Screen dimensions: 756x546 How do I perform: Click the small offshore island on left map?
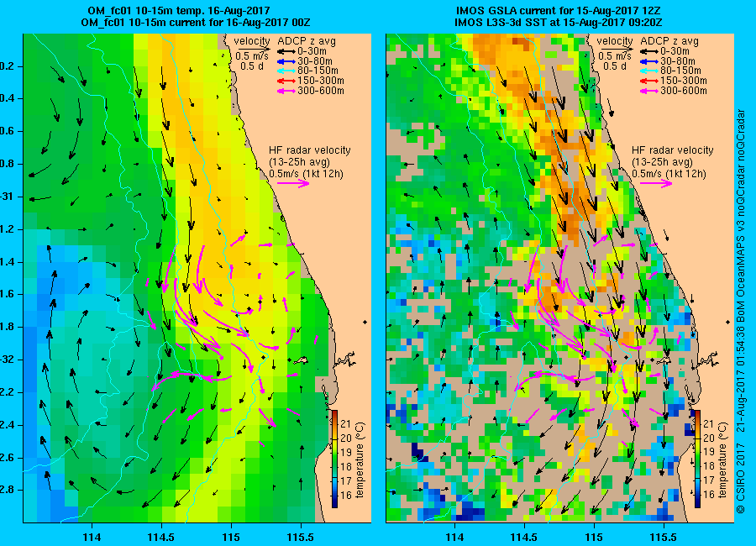pos(302,360)
